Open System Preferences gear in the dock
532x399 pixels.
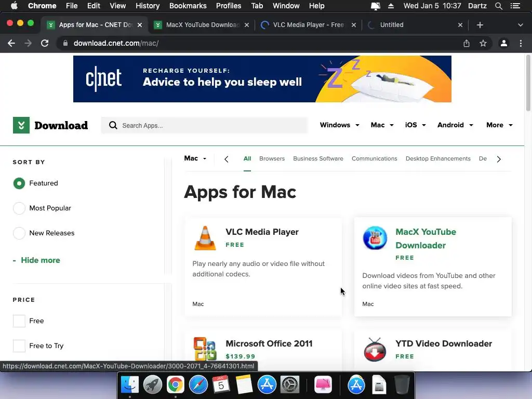(x=289, y=385)
